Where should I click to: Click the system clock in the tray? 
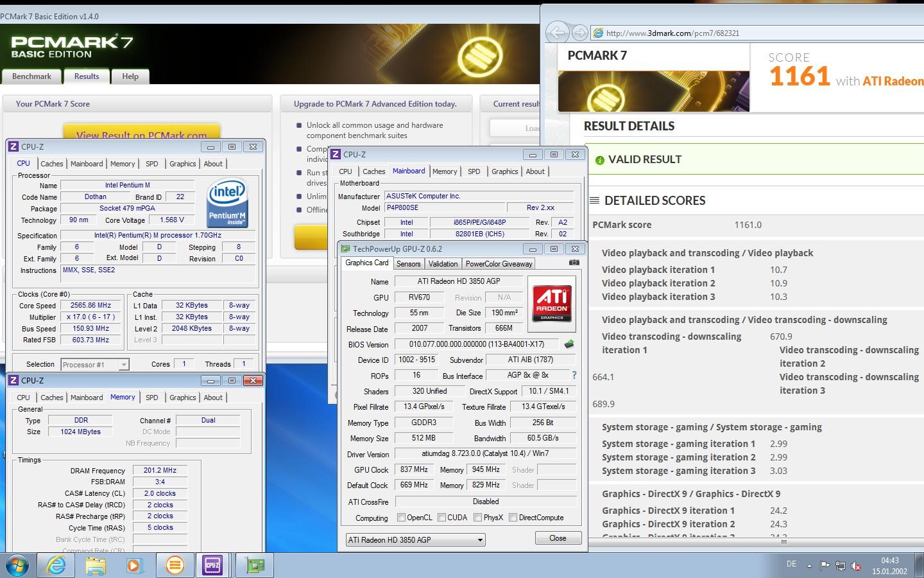(889, 566)
